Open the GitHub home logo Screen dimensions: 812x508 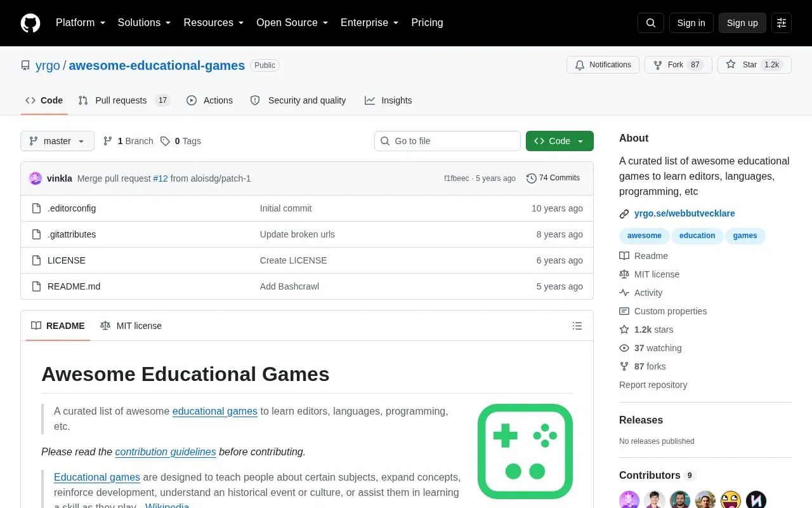30,23
